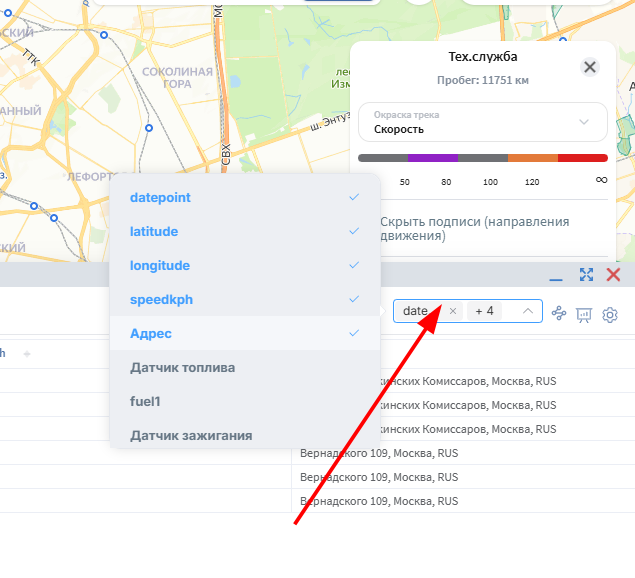Remove the date tag from column selector
This screenshot has width=635, height=578.
tap(453, 311)
